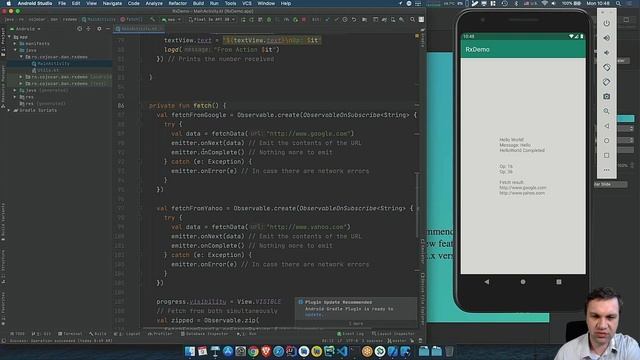This screenshot has width=640, height=360.
Task: Click '1 more' in the notification popup
Action: click(x=356, y=323)
